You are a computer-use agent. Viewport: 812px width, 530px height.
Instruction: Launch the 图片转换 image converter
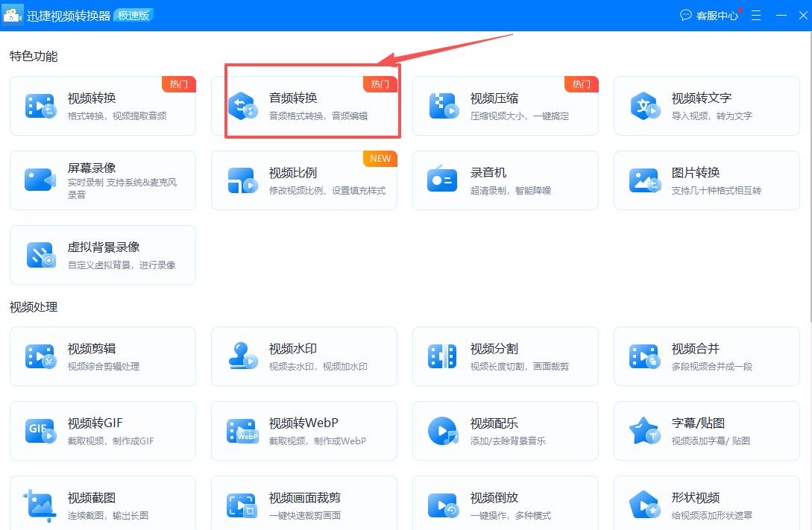pyautogui.click(x=707, y=180)
